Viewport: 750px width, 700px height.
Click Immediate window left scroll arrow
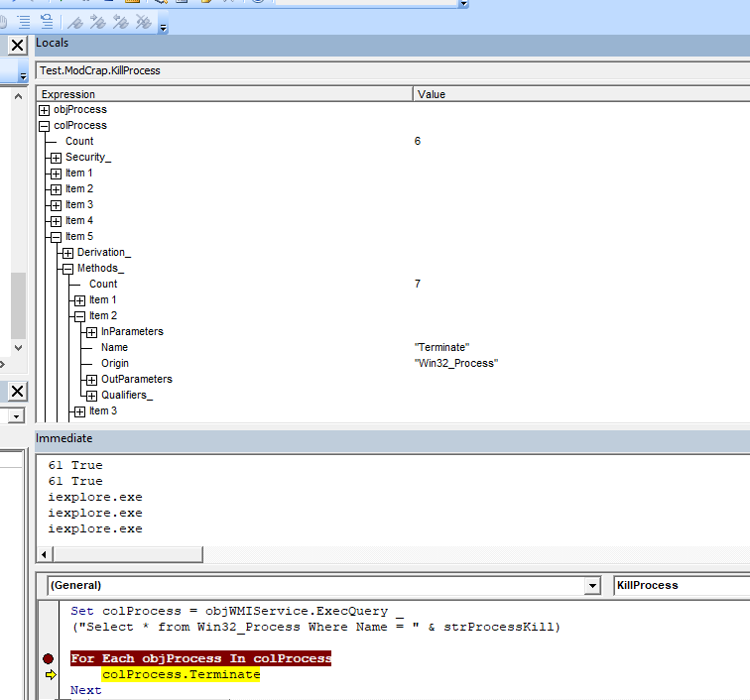coord(44,554)
